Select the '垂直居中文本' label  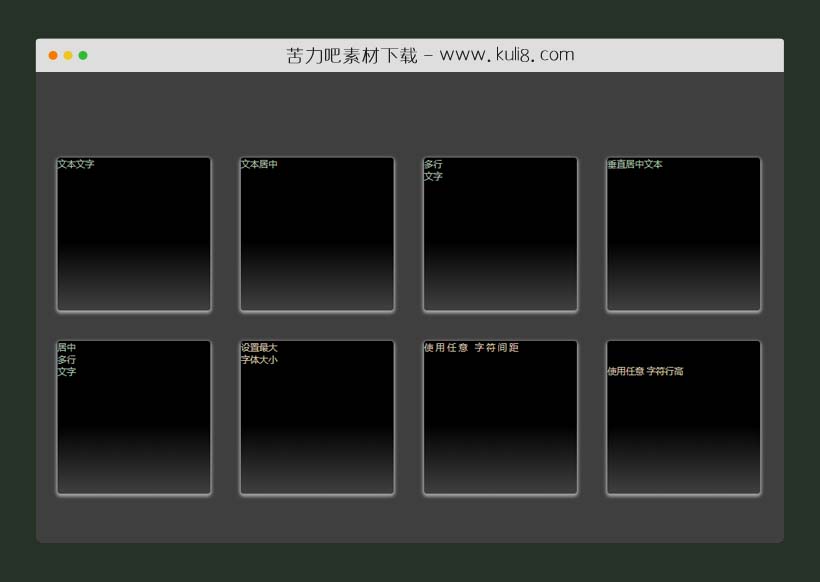point(635,164)
